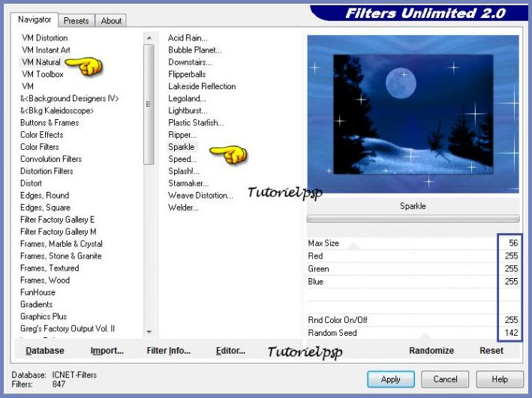Select VM Distortion category
The image size is (532, 398).
coord(45,38)
